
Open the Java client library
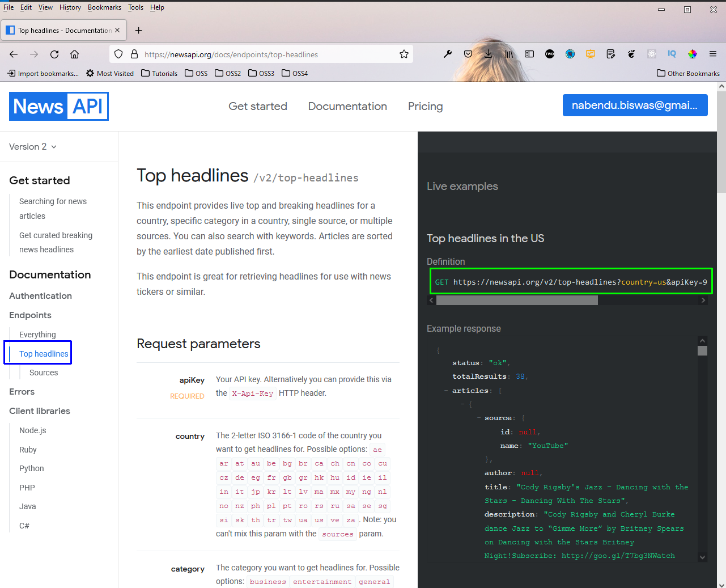coord(27,506)
